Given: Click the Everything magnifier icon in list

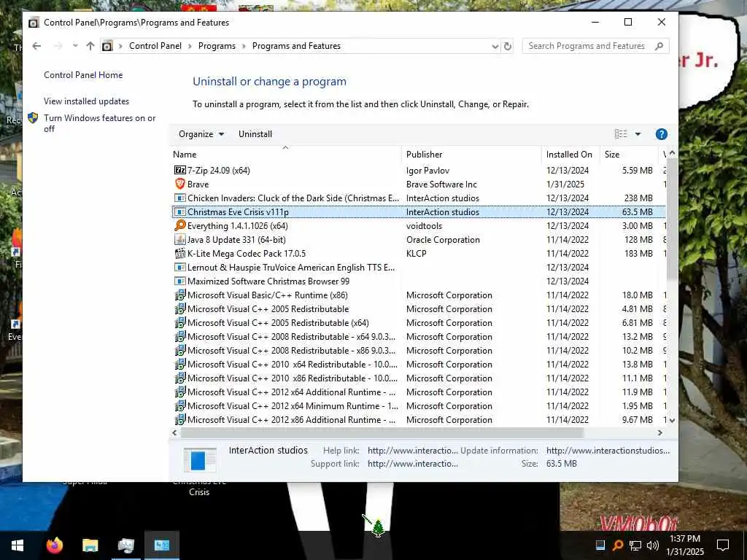Looking at the screenshot, I should point(179,225).
